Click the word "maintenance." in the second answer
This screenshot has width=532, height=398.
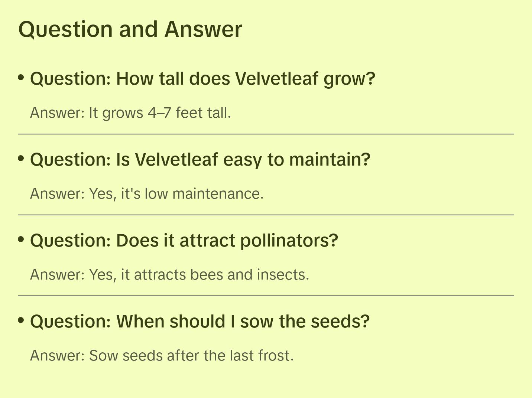218,194
